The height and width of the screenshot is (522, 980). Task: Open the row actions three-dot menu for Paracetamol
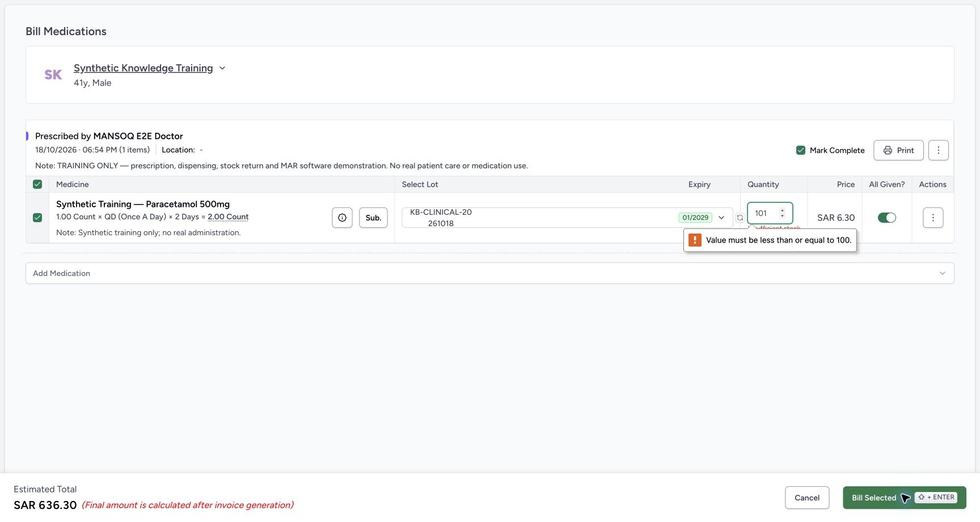933,218
